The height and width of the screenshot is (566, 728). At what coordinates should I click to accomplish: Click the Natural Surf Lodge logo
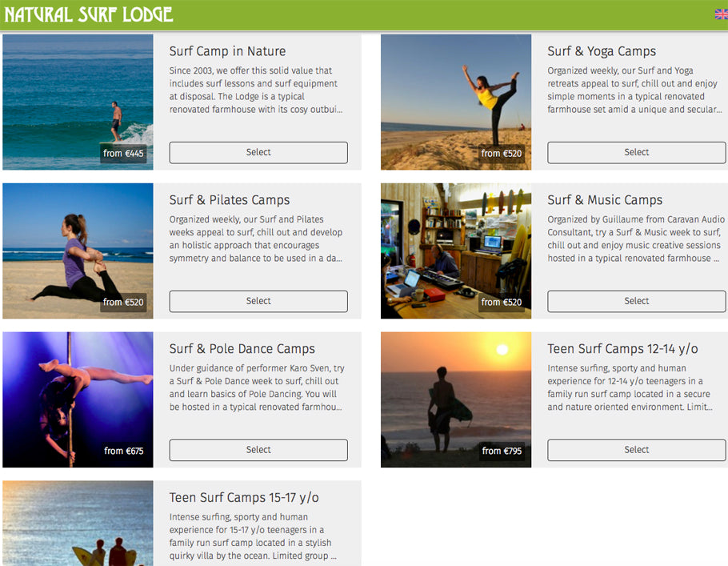click(89, 14)
